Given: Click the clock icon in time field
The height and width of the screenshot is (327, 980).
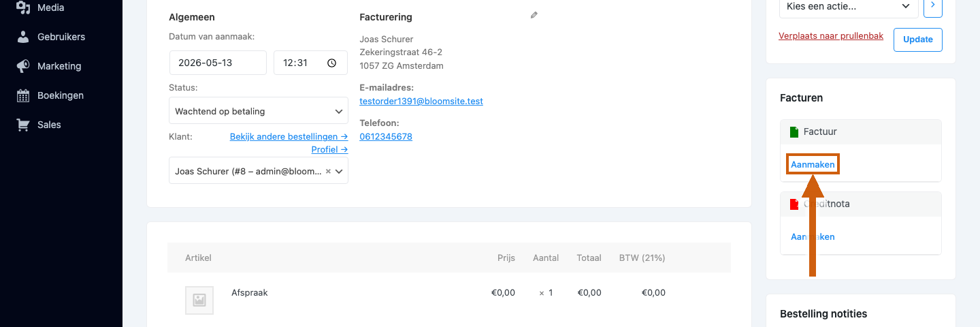Looking at the screenshot, I should coord(332,63).
